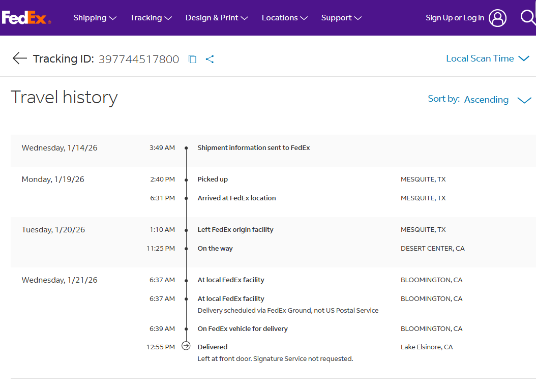Click Sign Up or Log In link
Viewport: 536px width, 392px height.
pyautogui.click(x=455, y=18)
